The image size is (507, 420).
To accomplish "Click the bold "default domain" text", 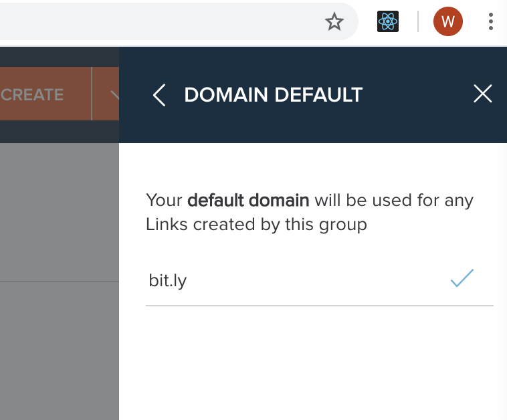I will pos(248,200).
